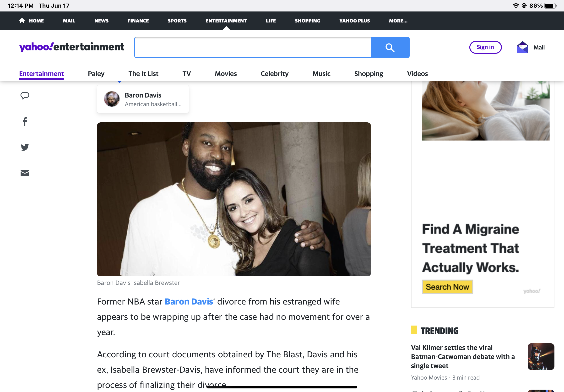Screen dimensions: 564x392
Task: Open the Mail envelope icon beside Sign in
Action: 522,47
